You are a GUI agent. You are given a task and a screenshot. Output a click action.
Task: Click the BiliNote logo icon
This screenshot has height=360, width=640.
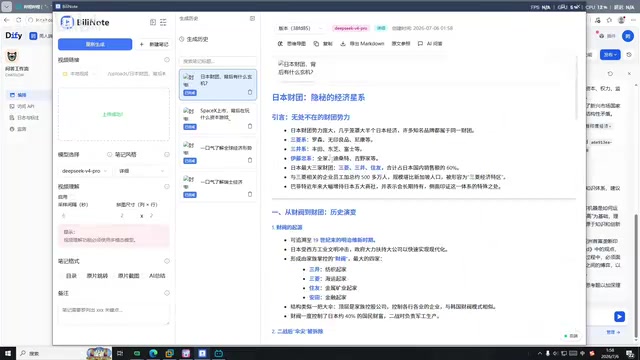pos(67,22)
